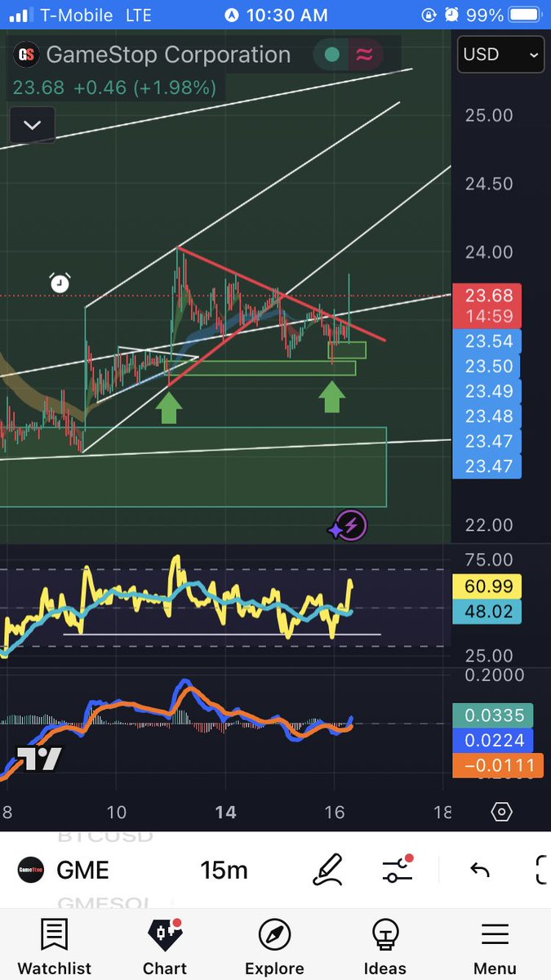This screenshot has height=980, width=551.
Task: Switch to the Chart tab
Action: pos(165,947)
